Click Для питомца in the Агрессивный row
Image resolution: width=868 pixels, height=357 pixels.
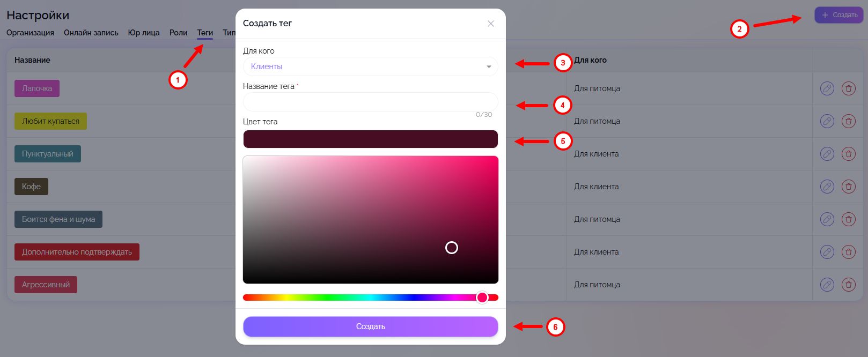click(x=597, y=285)
